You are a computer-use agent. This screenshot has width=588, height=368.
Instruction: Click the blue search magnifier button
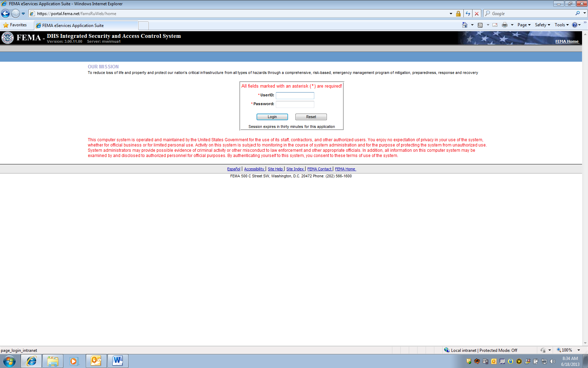coord(577,13)
